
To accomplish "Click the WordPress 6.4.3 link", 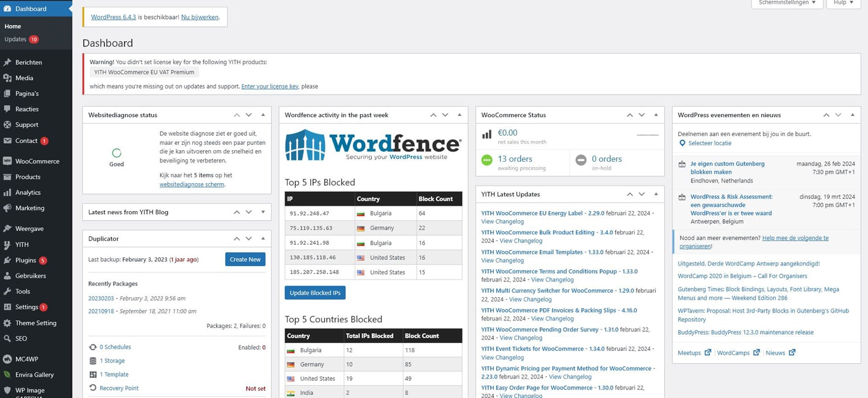I will point(114,17).
